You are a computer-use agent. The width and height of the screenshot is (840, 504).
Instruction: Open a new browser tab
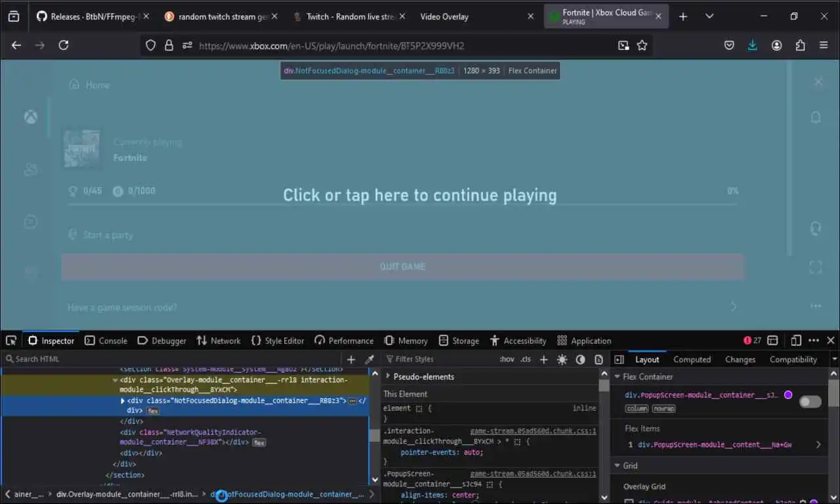coord(683,16)
